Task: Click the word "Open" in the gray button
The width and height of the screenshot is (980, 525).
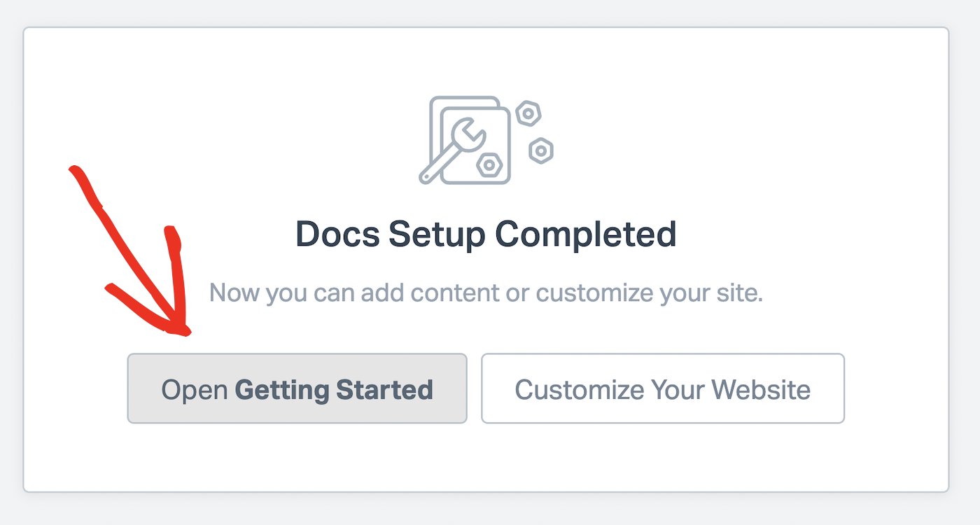Action: (x=195, y=390)
